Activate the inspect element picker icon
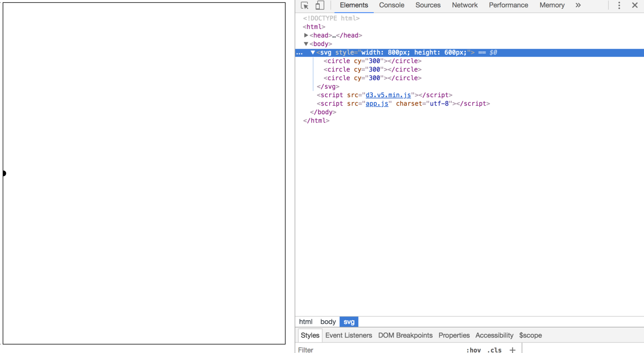Image resolution: width=644 pixels, height=353 pixels. tap(305, 5)
